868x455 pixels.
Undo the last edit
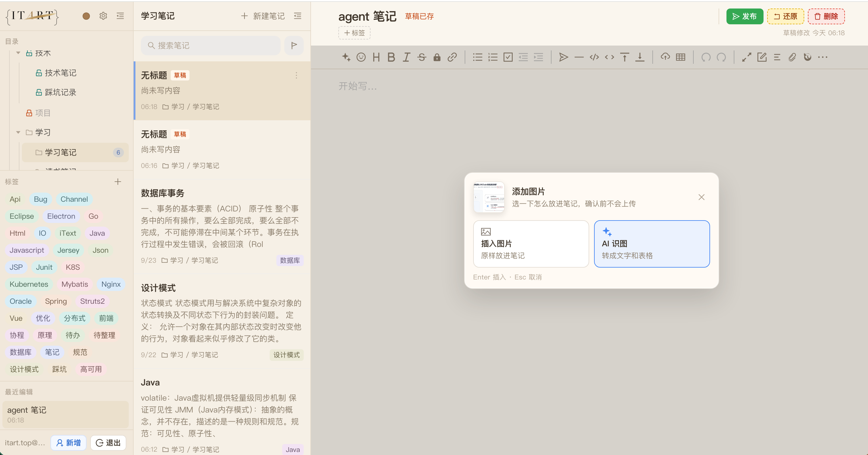706,57
